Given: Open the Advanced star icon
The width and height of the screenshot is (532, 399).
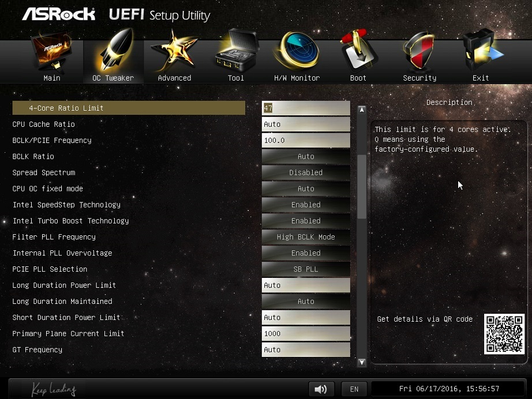Looking at the screenshot, I should click(x=174, y=51).
